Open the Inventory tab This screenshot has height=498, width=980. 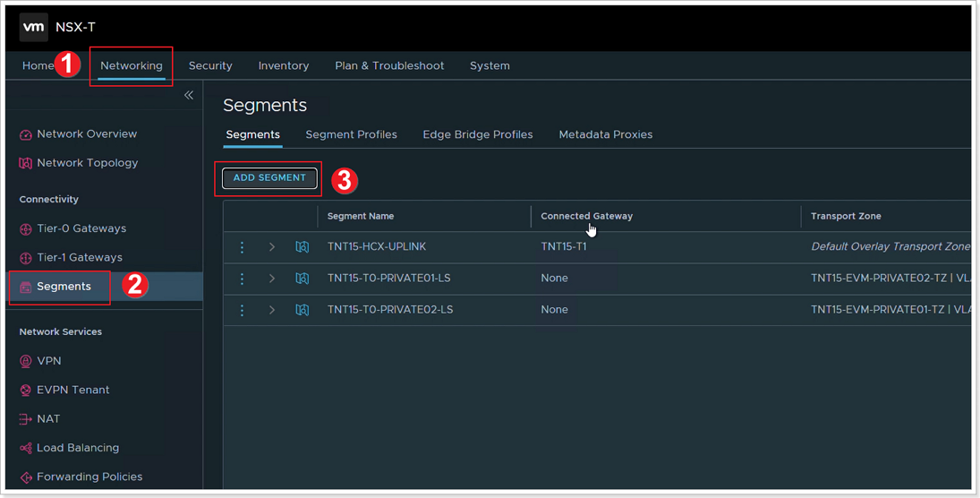[284, 65]
